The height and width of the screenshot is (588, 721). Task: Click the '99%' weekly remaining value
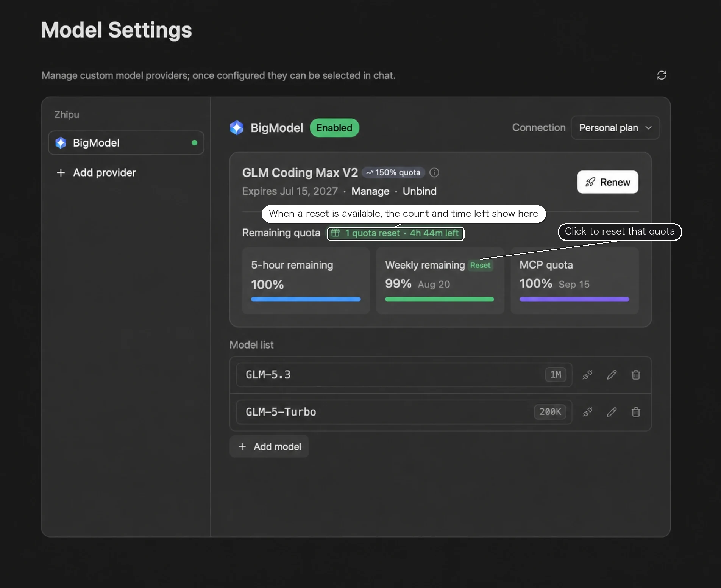[398, 283]
